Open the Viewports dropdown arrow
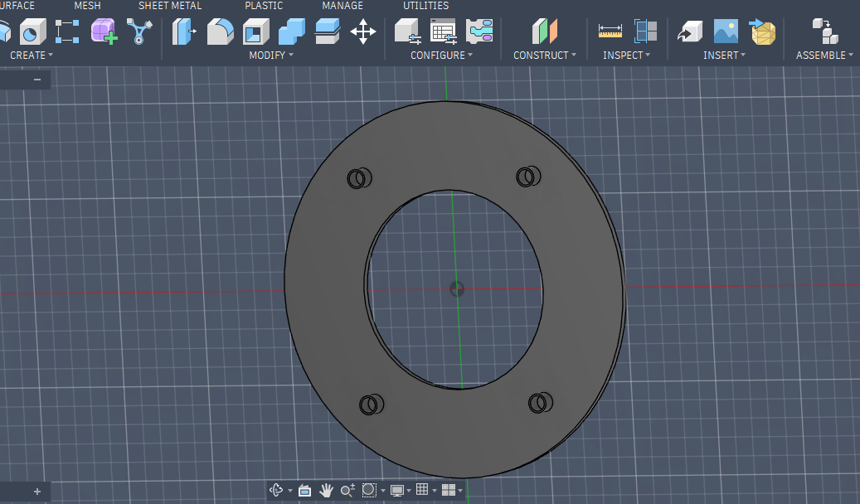This screenshot has height=504, width=860. (460, 491)
